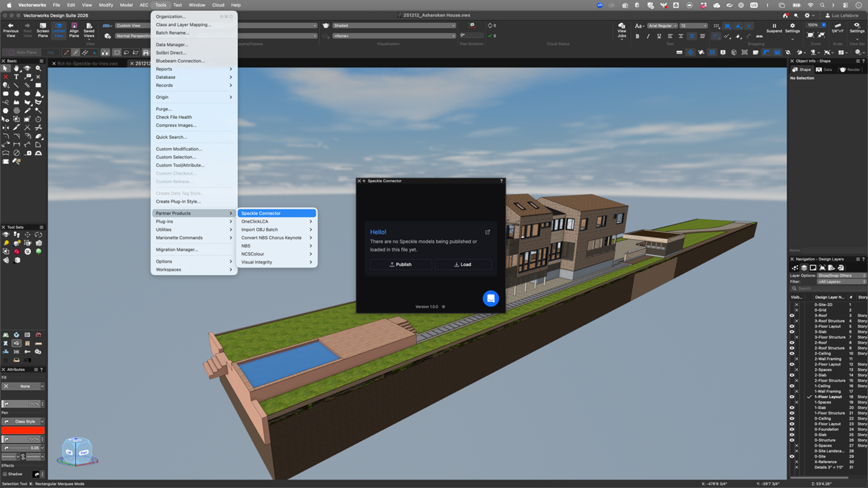868x488 pixels.
Task: Click the red pen color swatch
Action: tap(23, 430)
